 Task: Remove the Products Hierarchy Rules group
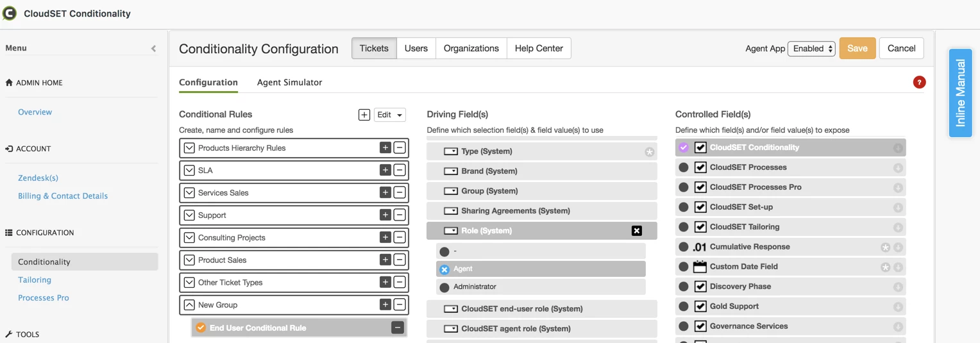[399, 148]
